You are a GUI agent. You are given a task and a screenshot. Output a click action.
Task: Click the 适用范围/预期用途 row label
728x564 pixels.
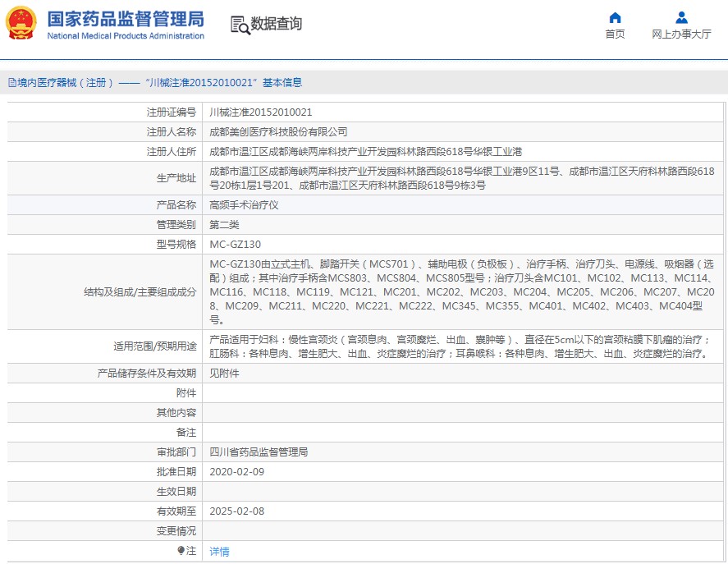[x=154, y=346]
